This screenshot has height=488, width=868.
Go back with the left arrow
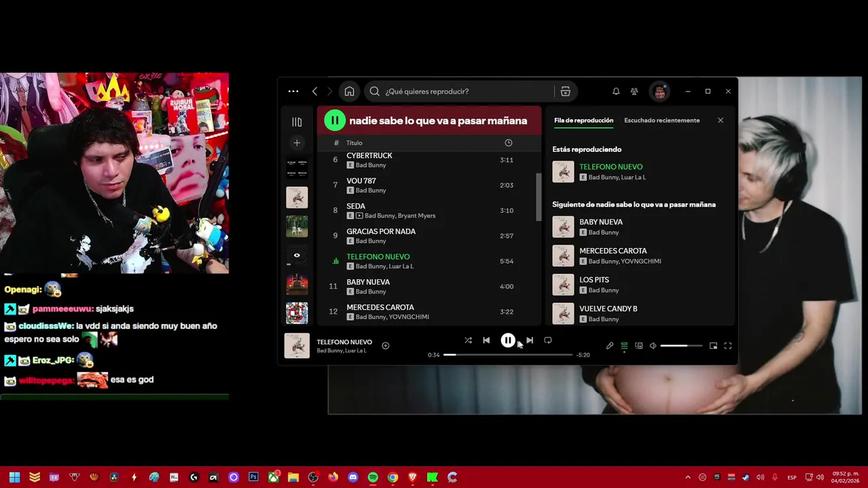315,91
